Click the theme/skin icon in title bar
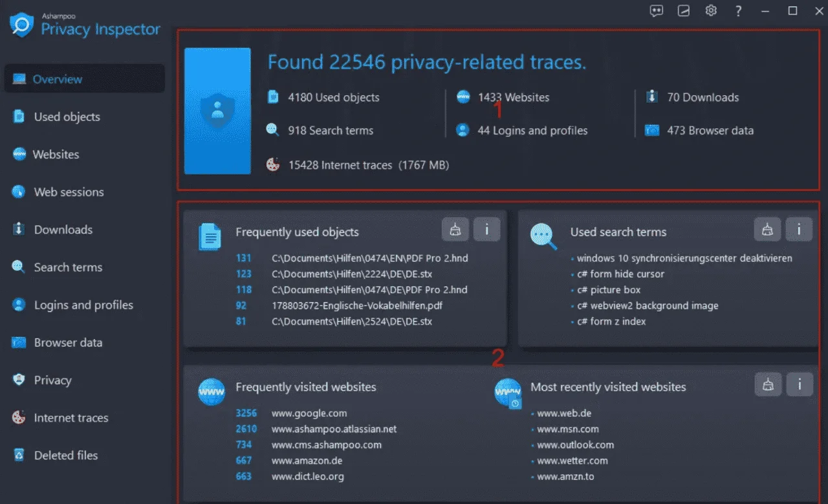This screenshot has width=828, height=504. (684, 11)
